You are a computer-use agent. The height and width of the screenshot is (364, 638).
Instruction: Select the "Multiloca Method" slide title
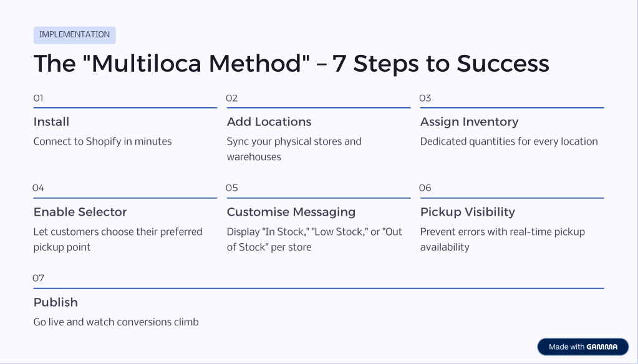291,64
